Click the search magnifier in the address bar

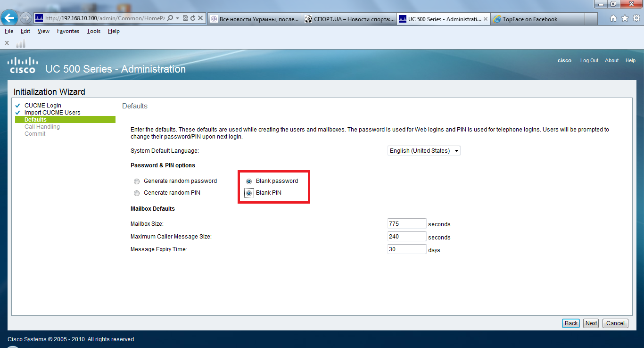(x=170, y=17)
